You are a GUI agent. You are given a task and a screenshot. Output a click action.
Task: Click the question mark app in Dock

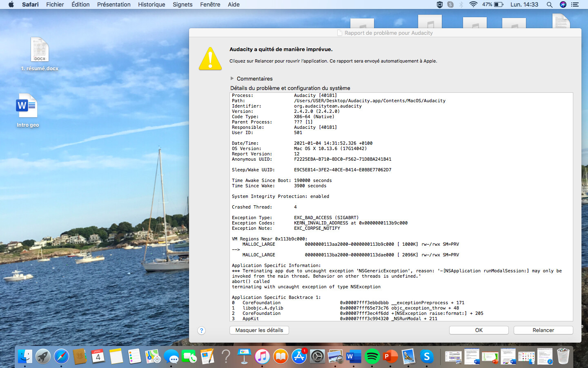[x=226, y=357]
